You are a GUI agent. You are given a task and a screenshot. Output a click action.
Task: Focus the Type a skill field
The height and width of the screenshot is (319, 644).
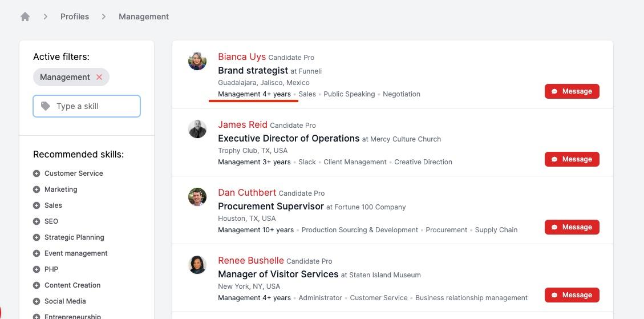[x=87, y=106]
